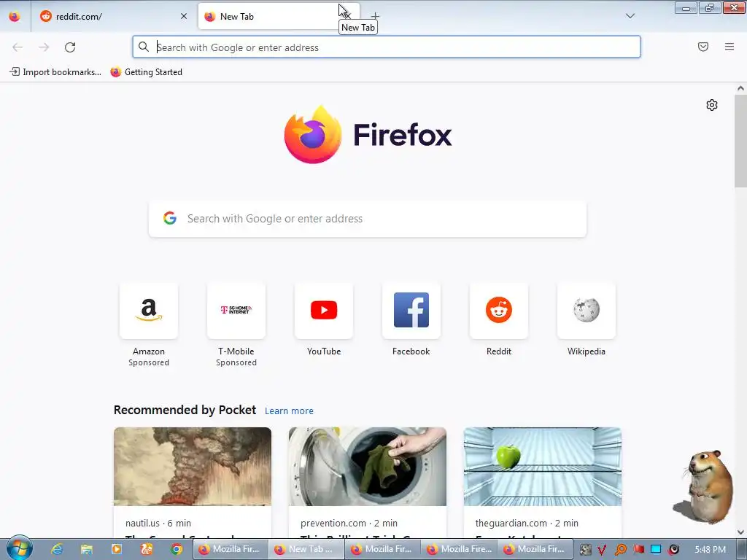Click Learn more next to Pocket heading
The height and width of the screenshot is (560, 747).
289,411
